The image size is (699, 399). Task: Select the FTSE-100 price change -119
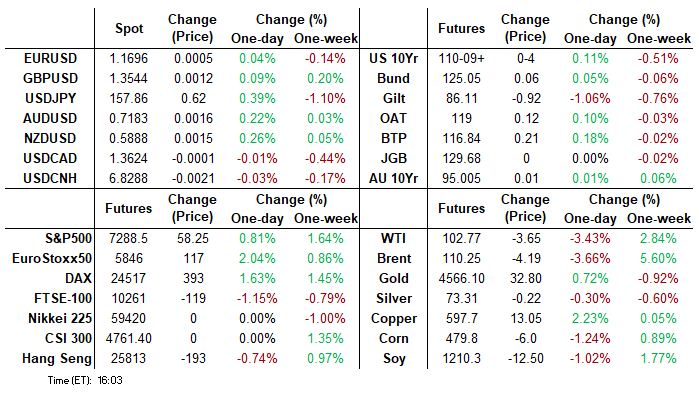193,299
